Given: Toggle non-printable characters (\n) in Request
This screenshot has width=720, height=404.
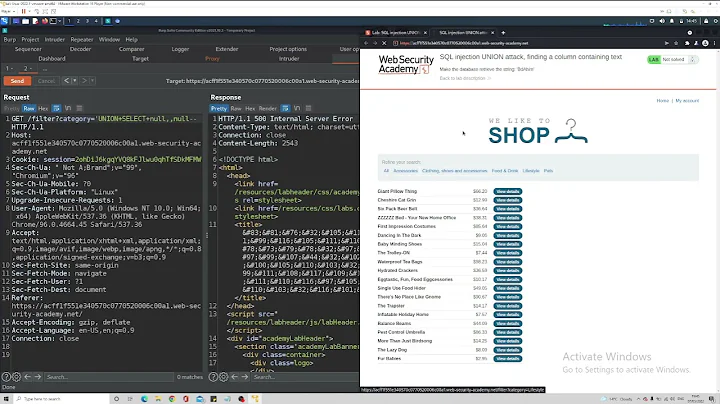Looking at the screenshot, I should 68,109.
